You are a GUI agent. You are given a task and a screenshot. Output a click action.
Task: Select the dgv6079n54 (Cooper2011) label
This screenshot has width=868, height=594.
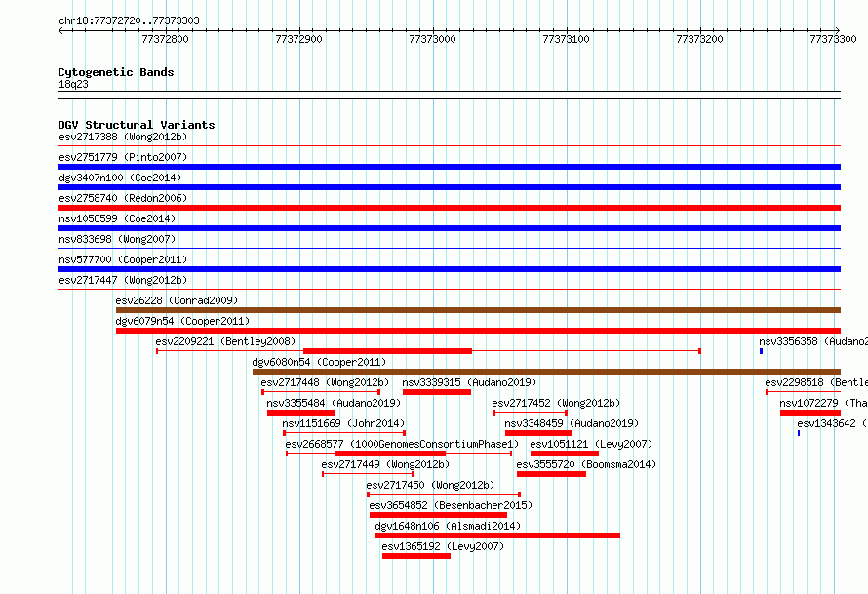[x=182, y=321]
